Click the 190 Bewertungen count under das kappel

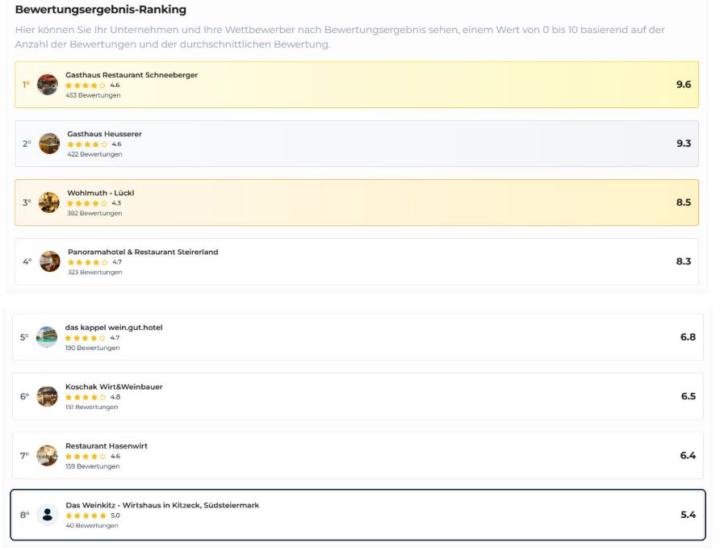pos(92,348)
